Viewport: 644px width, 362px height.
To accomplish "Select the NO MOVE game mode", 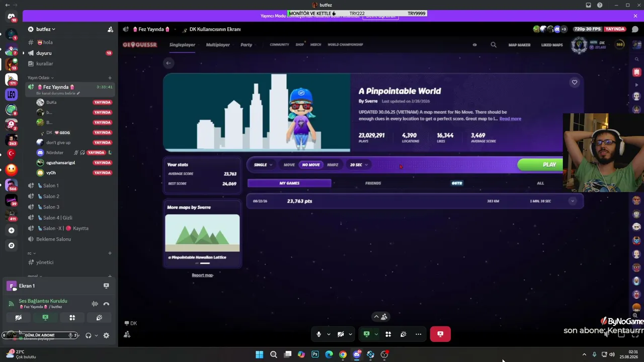I will click(x=310, y=165).
